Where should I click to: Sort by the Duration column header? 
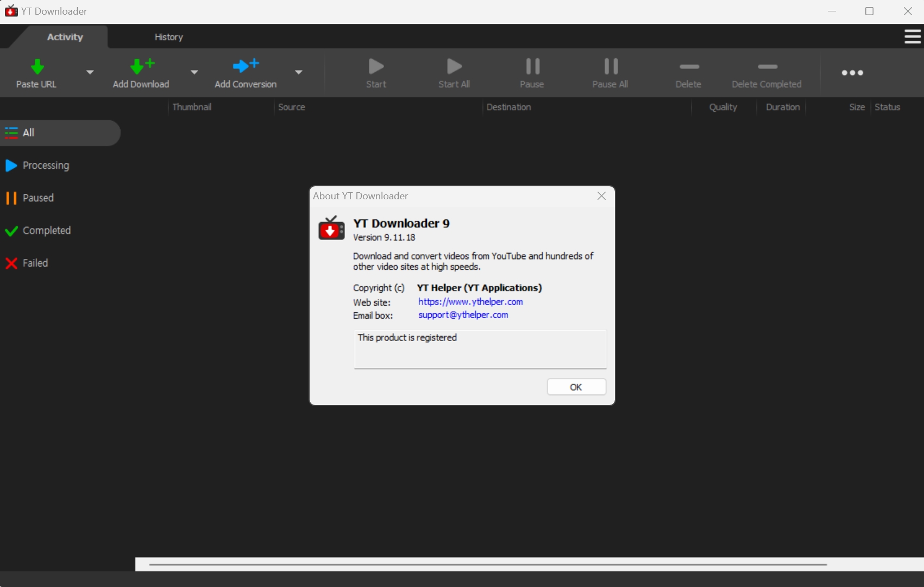pos(783,107)
